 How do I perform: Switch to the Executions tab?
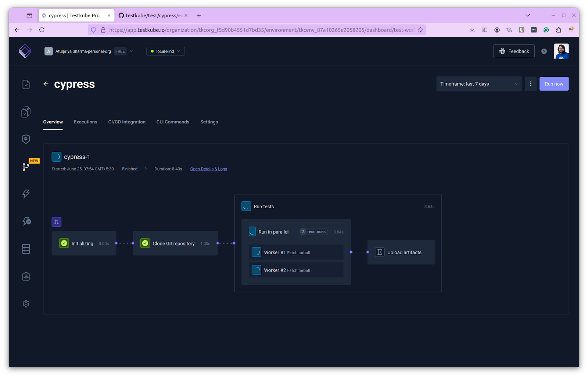pyautogui.click(x=86, y=122)
